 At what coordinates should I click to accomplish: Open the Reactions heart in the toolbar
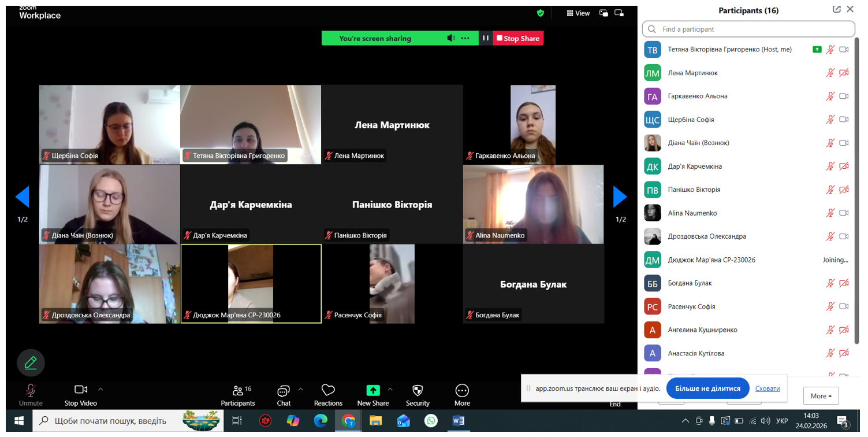tap(328, 395)
